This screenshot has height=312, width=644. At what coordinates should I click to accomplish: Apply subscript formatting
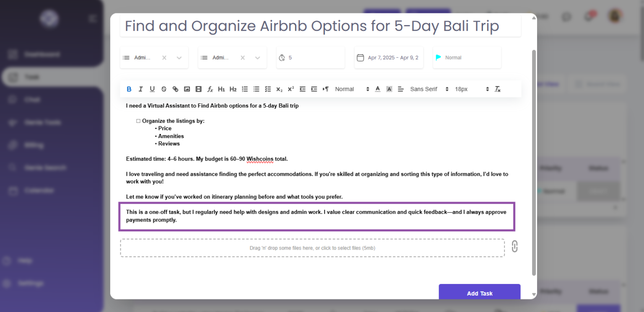coord(279,89)
